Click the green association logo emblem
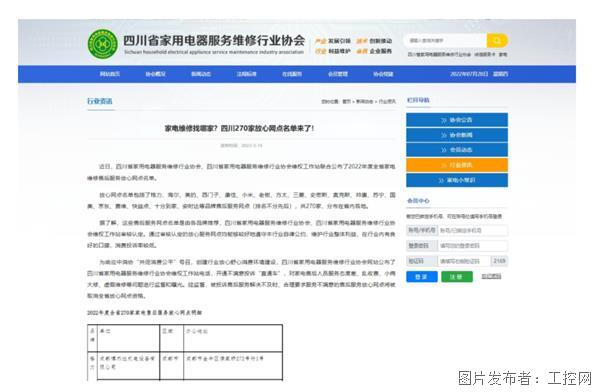600x392 pixels. click(x=103, y=44)
